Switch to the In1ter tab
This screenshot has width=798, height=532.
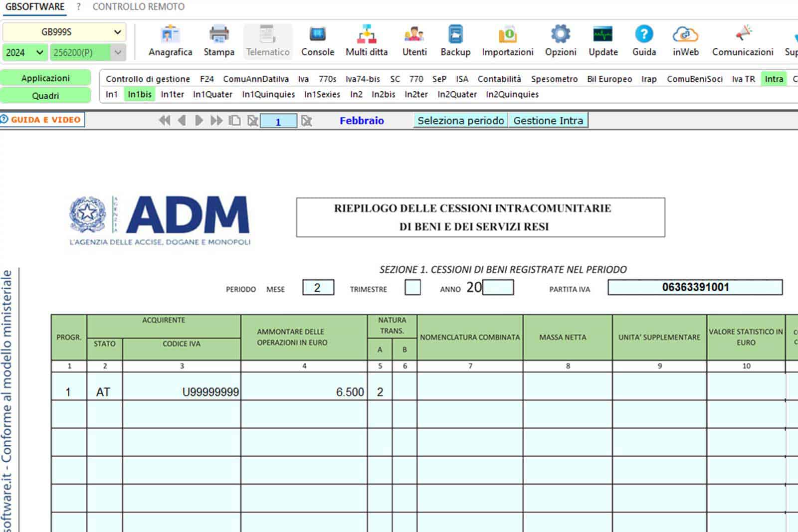172,94
